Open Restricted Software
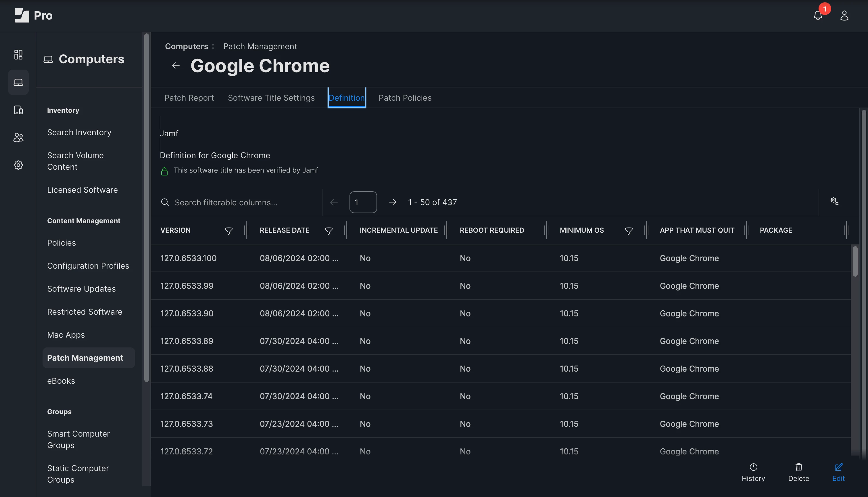 point(85,312)
